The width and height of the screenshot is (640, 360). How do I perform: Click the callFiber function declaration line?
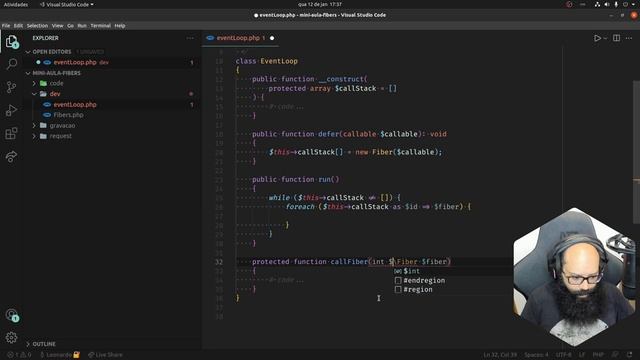pyautogui.click(x=351, y=262)
